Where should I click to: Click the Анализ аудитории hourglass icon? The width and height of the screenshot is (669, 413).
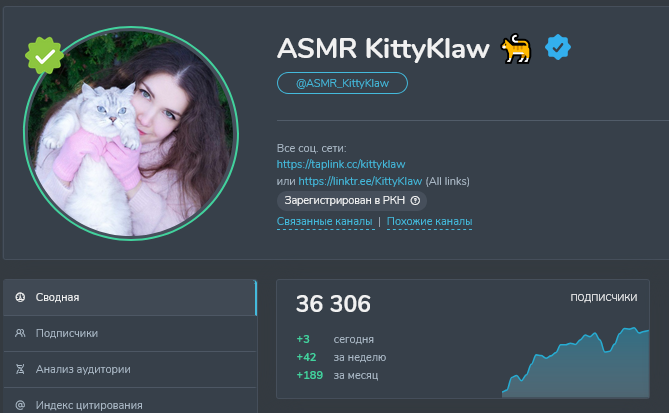click(20, 369)
